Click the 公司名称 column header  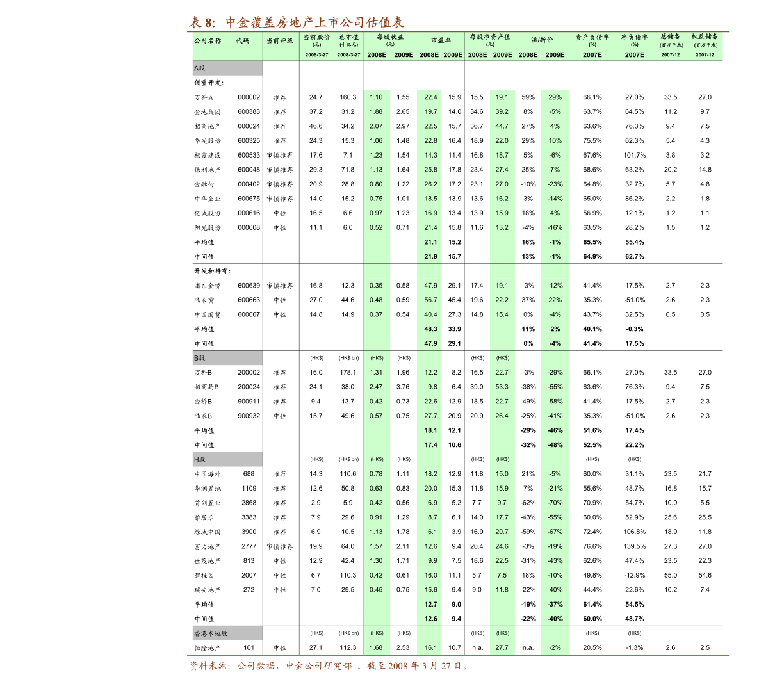(x=208, y=40)
